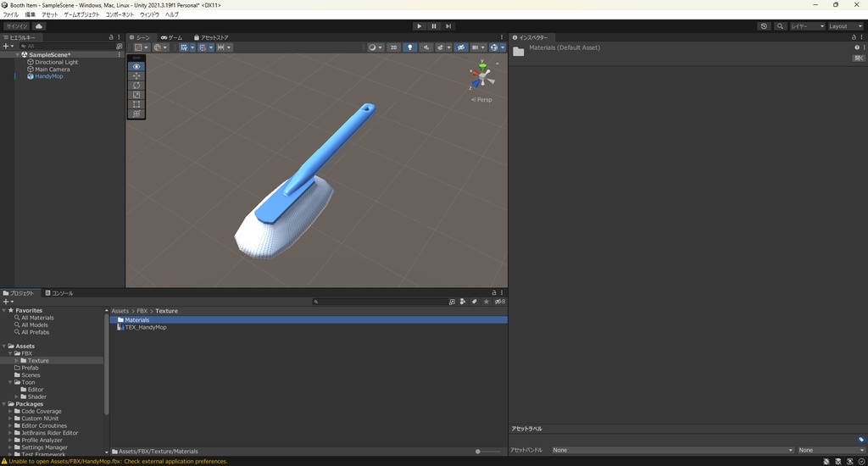Open Hierarchy panel kebab options menu
Image resolution: width=868 pixels, height=466 pixels.
tap(119, 37)
